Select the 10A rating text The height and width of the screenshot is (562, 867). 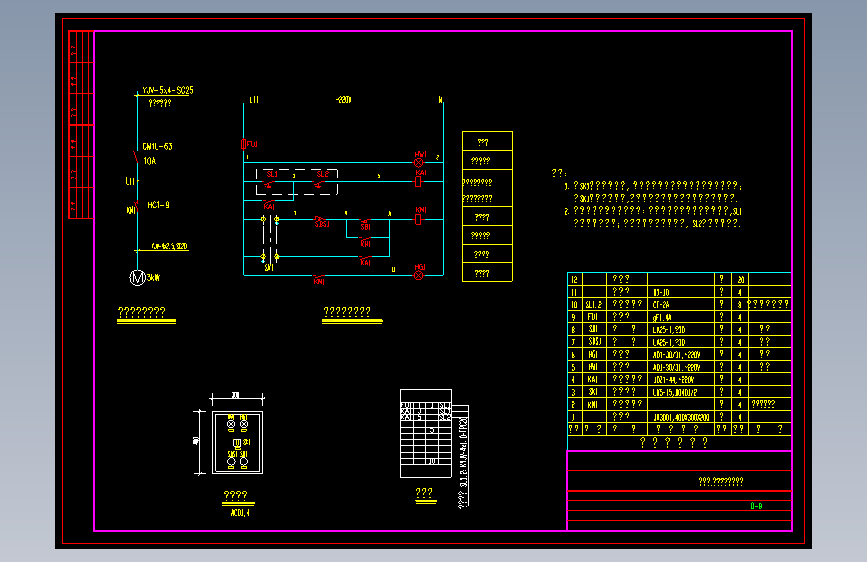[x=150, y=161]
